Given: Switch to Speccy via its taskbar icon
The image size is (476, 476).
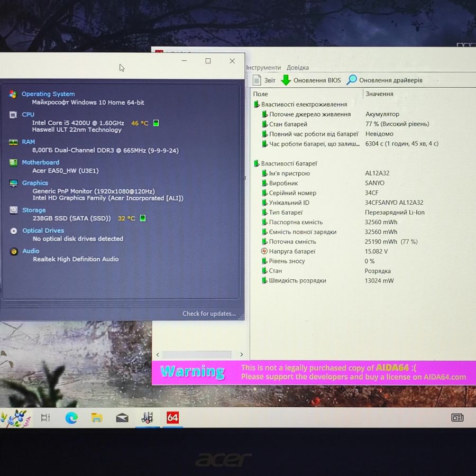Looking at the screenshot, I should tap(148, 417).
